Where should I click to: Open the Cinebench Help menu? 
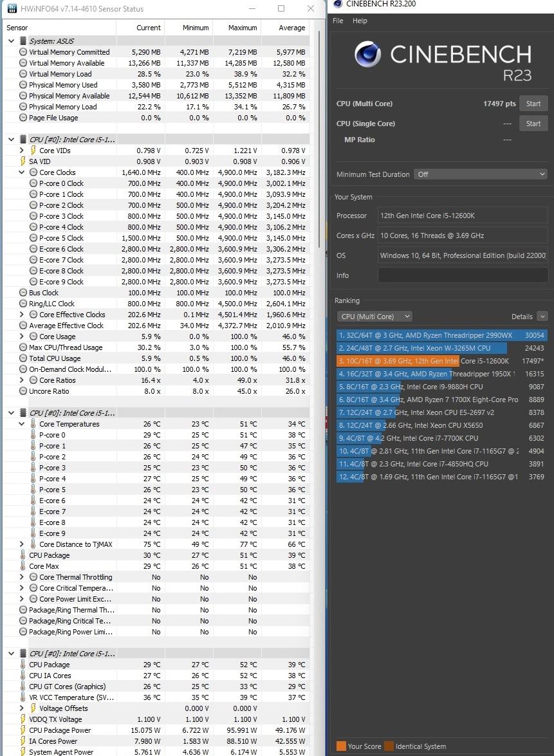360,21
